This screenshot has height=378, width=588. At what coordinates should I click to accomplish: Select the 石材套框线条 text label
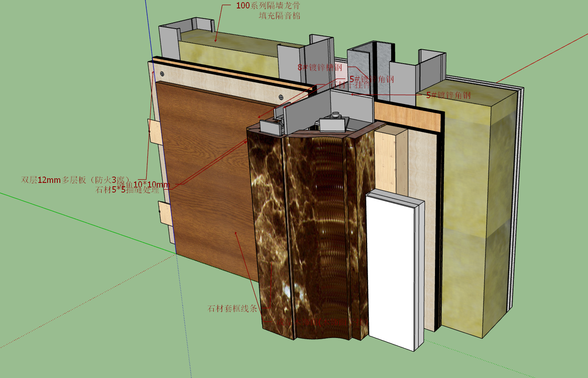232,308
